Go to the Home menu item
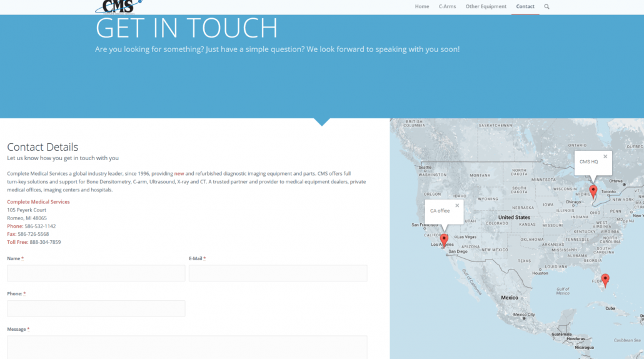 click(x=422, y=7)
